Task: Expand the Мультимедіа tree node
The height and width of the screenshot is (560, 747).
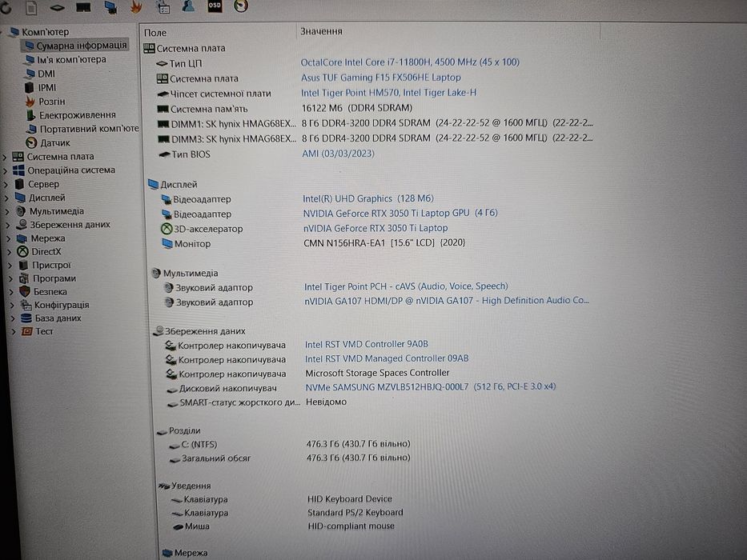Action: click(x=8, y=211)
